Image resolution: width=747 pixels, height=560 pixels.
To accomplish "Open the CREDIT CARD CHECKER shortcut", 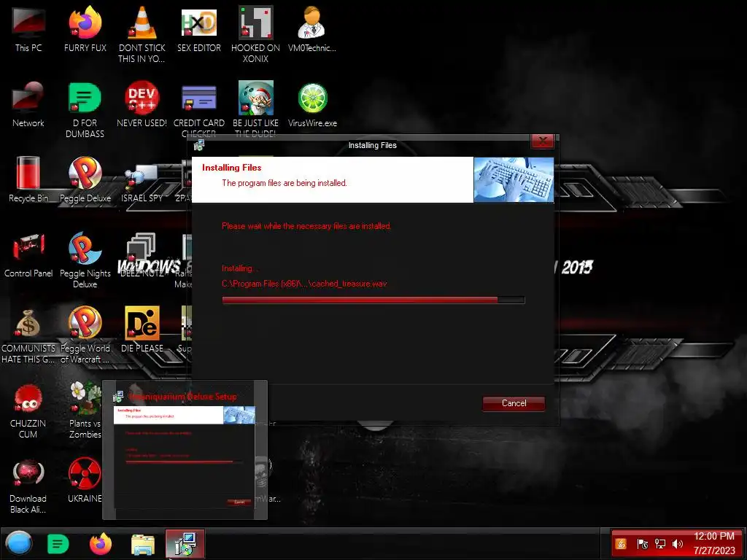I will tap(199, 109).
